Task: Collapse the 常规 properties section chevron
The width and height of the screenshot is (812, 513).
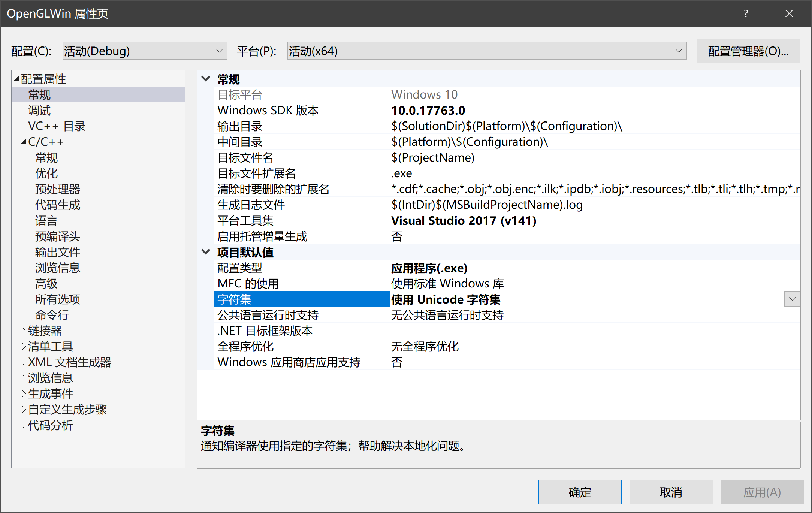Action: pyautogui.click(x=206, y=79)
